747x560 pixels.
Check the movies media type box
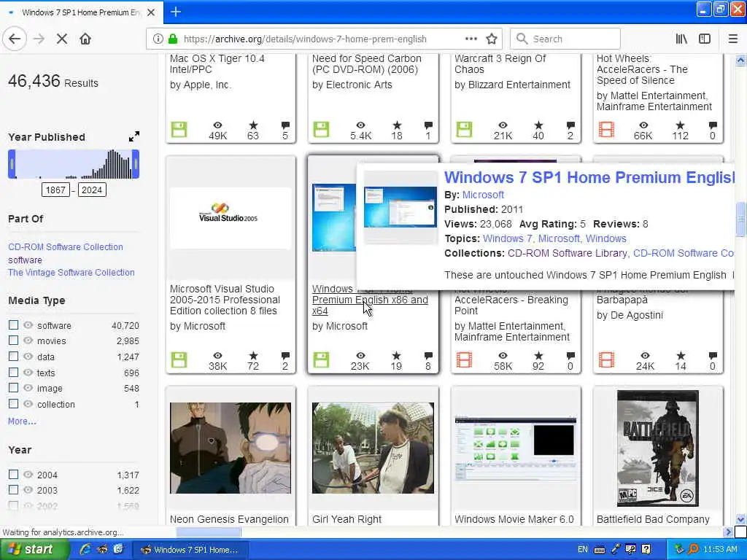point(13,341)
